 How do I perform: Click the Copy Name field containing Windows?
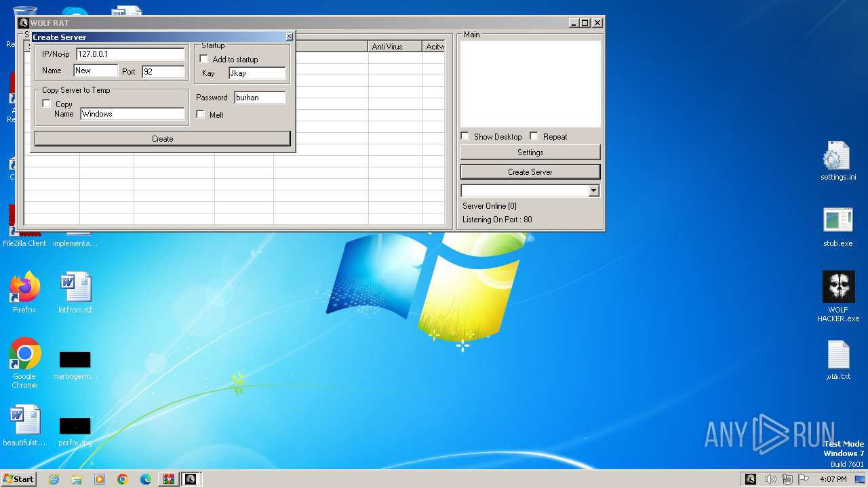(132, 114)
